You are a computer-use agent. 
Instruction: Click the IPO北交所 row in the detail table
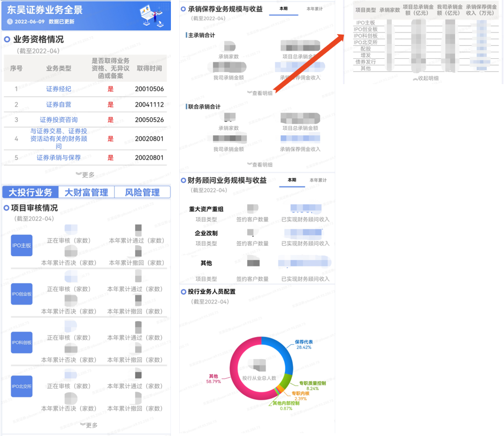pyautogui.click(x=426, y=42)
